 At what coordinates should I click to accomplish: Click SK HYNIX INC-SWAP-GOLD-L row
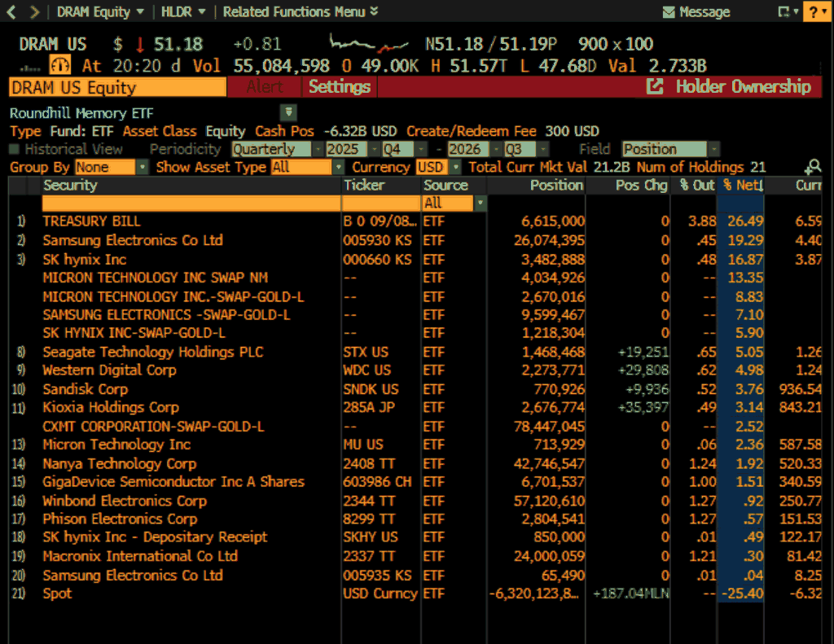click(x=415, y=333)
